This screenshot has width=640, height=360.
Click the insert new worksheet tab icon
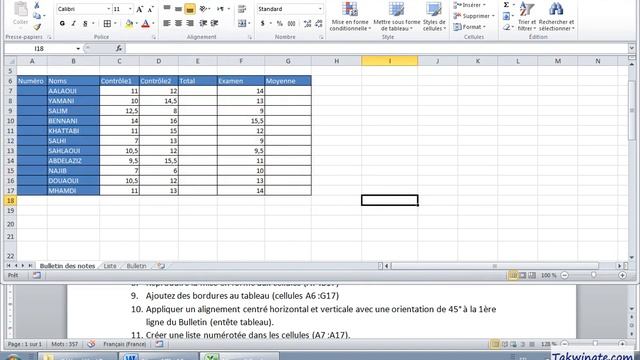(161, 266)
